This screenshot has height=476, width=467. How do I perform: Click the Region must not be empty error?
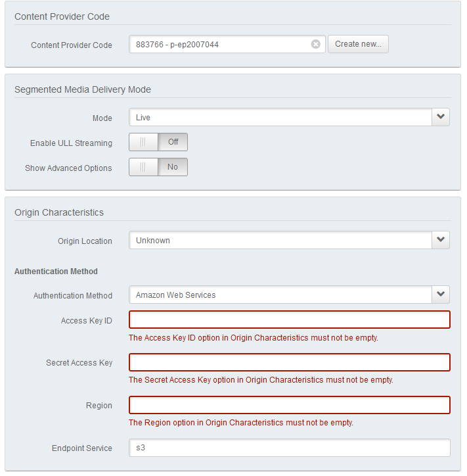point(240,423)
